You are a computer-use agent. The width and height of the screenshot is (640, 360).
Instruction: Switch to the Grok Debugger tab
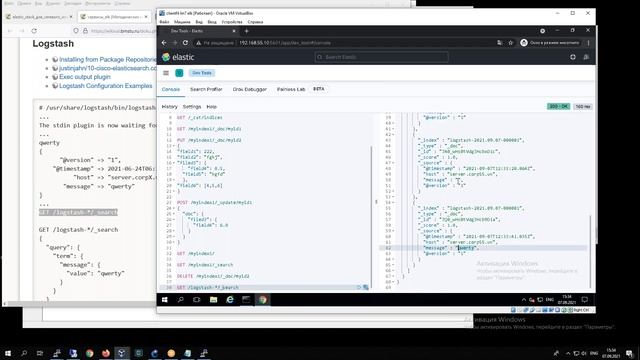[249, 89]
